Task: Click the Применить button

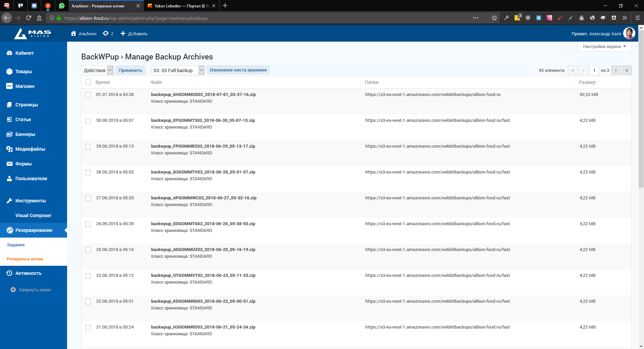Action: pyautogui.click(x=130, y=70)
